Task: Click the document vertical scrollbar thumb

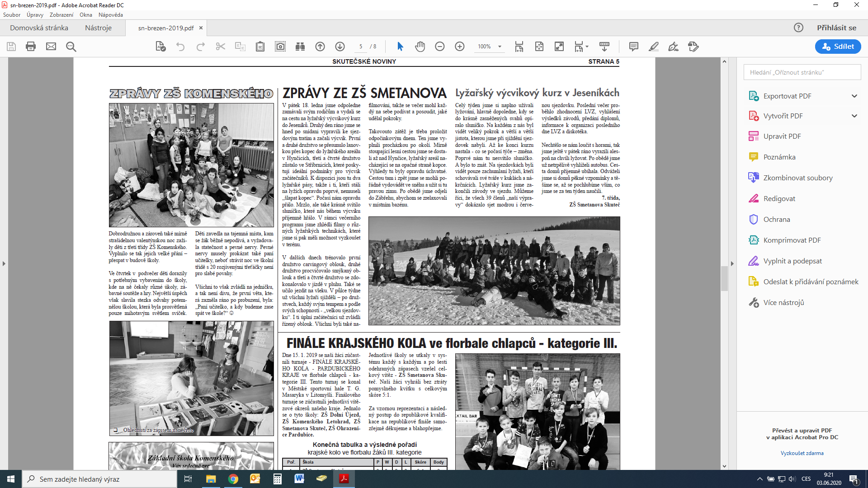Action: pos(724,278)
